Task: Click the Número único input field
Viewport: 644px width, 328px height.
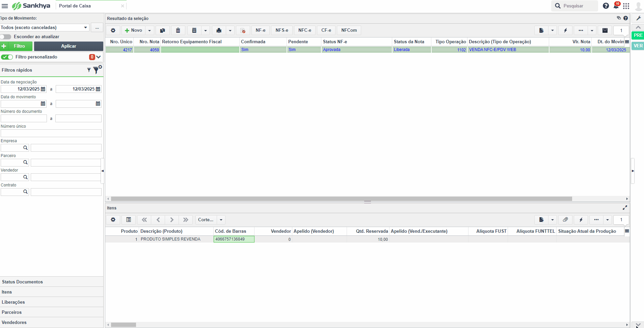Action: pos(51,133)
